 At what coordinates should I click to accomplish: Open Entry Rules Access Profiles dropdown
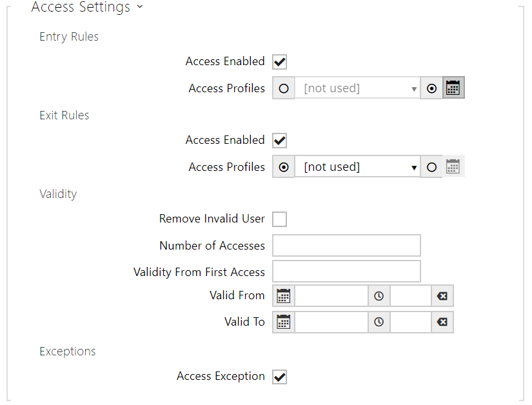click(357, 88)
